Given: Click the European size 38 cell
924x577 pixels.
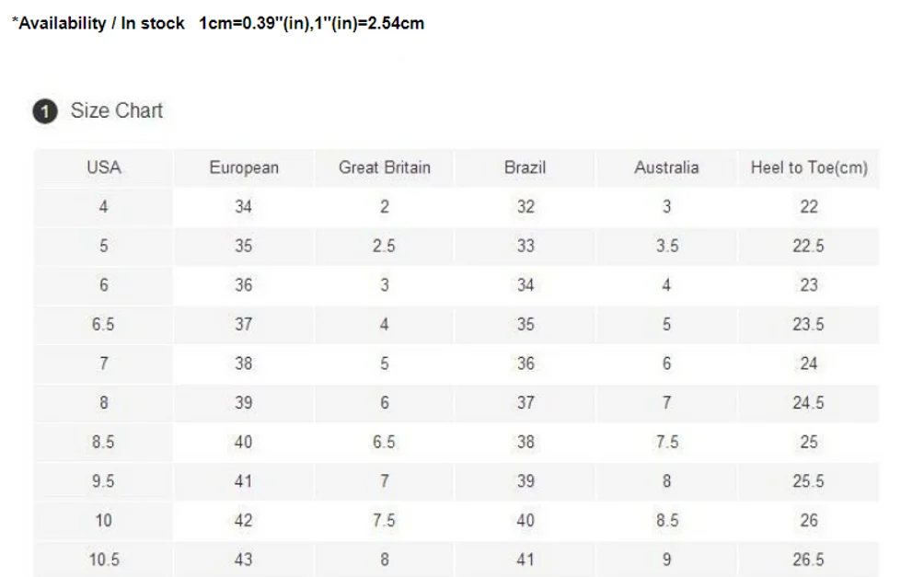Looking at the screenshot, I should tap(244, 364).
